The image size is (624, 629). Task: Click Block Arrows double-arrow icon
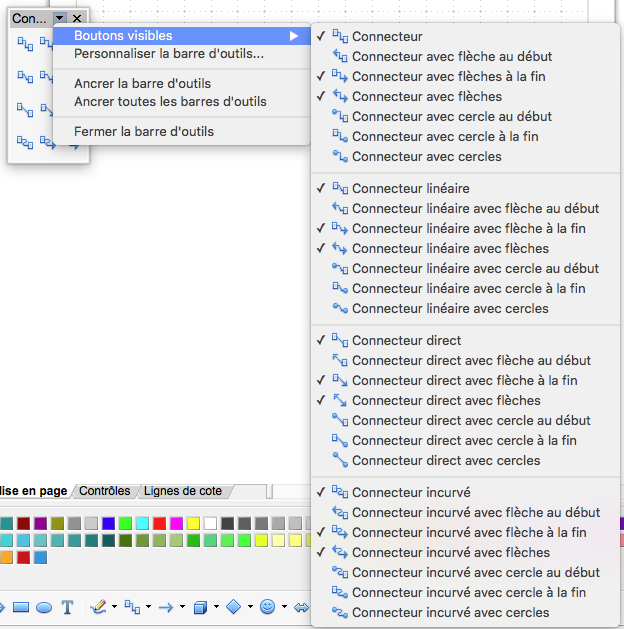point(302,607)
